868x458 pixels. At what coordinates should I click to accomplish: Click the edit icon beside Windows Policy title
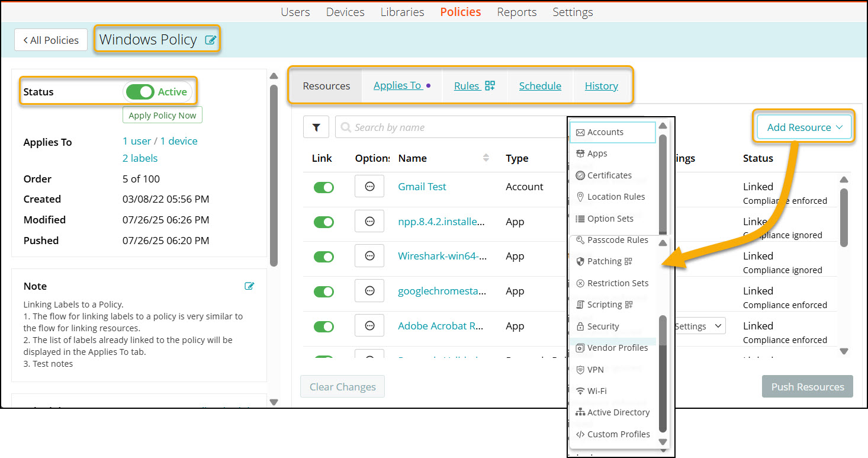tap(210, 40)
